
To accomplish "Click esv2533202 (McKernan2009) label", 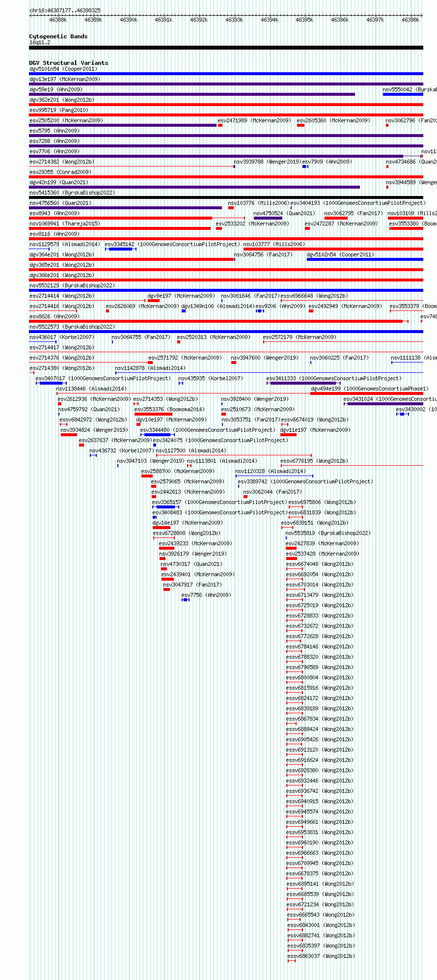I will click(252, 224).
